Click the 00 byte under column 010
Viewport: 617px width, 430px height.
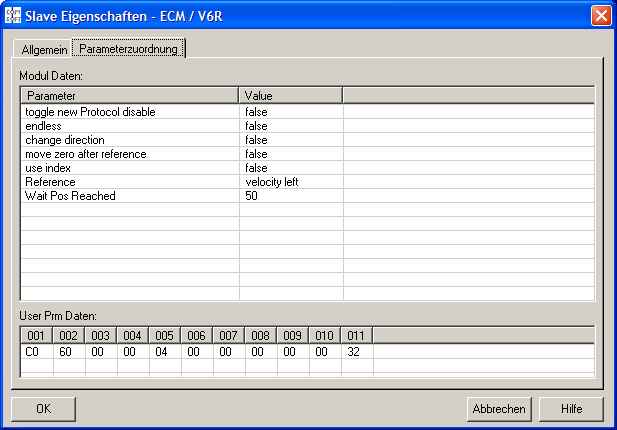[x=321, y=352]
